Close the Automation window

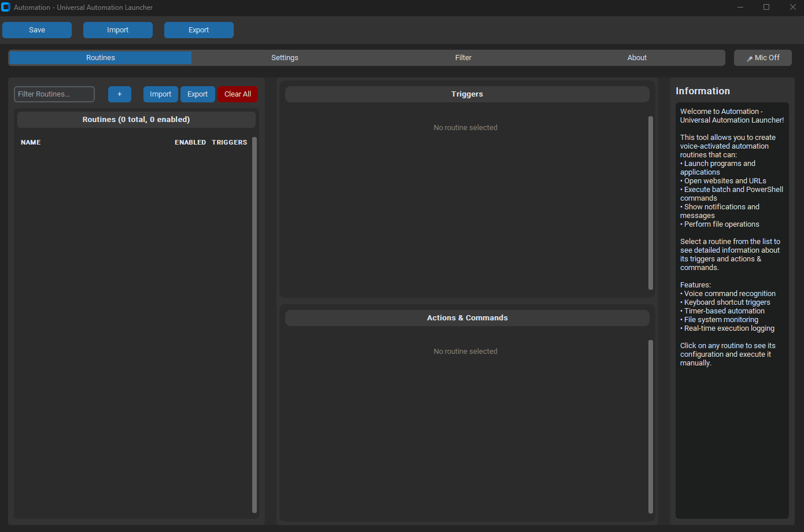[792, 8]
